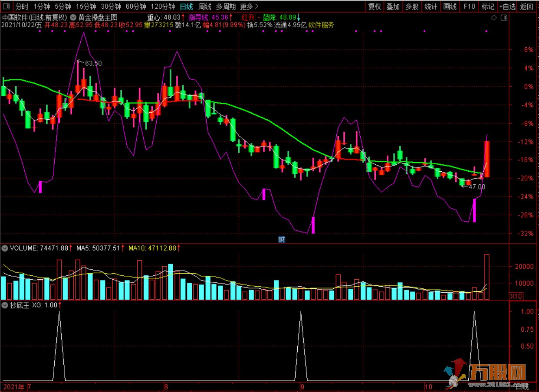
Task: Toggle the side panel icon beside the diamond
Action: (x=503, y=18)
